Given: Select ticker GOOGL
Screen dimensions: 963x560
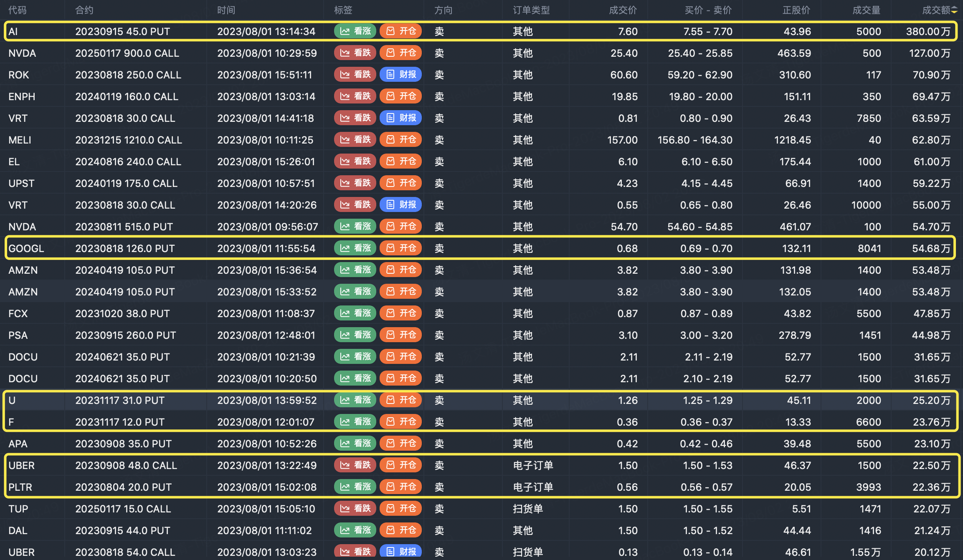Looking at the screenshot, I should 26,248.
